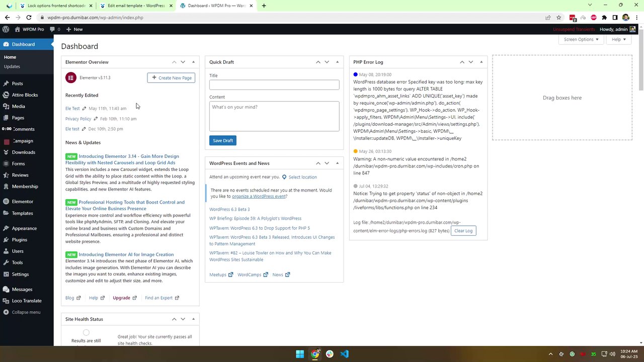Open the Updates submenu link
The image size is (644, 362).
click(12, 66)
